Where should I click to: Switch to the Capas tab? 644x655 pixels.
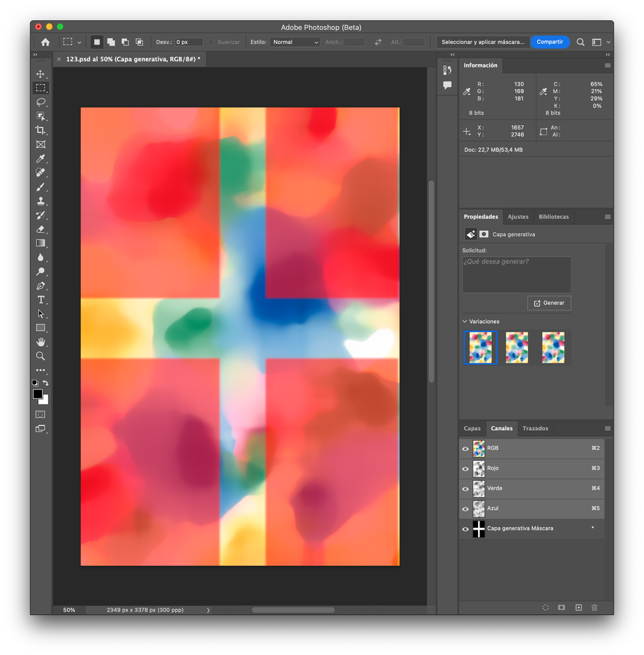472,428
